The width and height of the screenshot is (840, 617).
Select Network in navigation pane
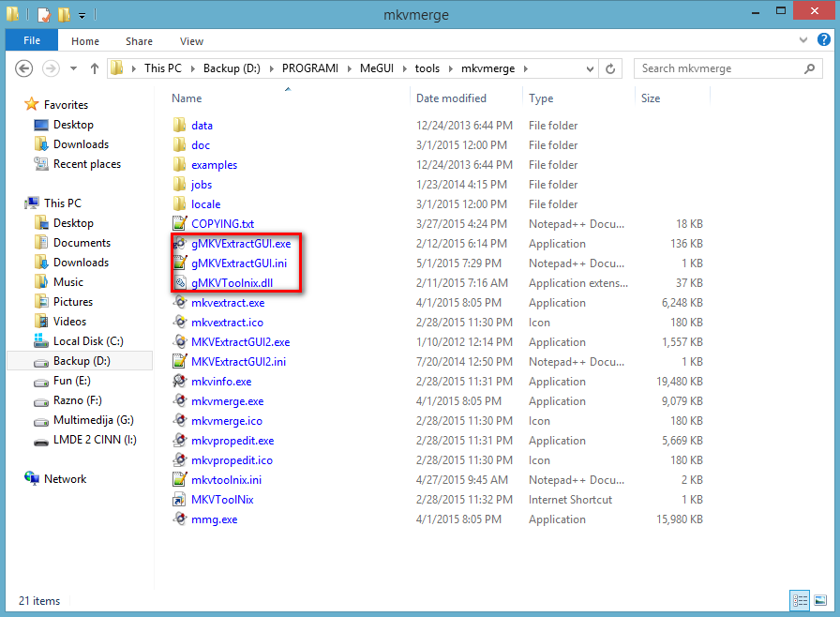point(65,479)
